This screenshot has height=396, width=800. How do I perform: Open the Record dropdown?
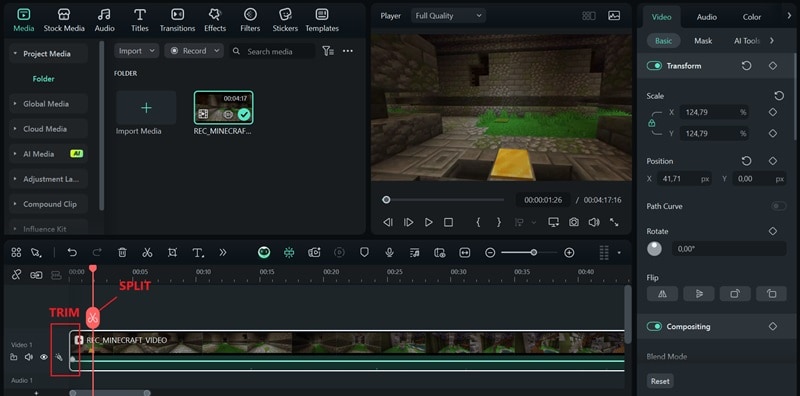194,51
